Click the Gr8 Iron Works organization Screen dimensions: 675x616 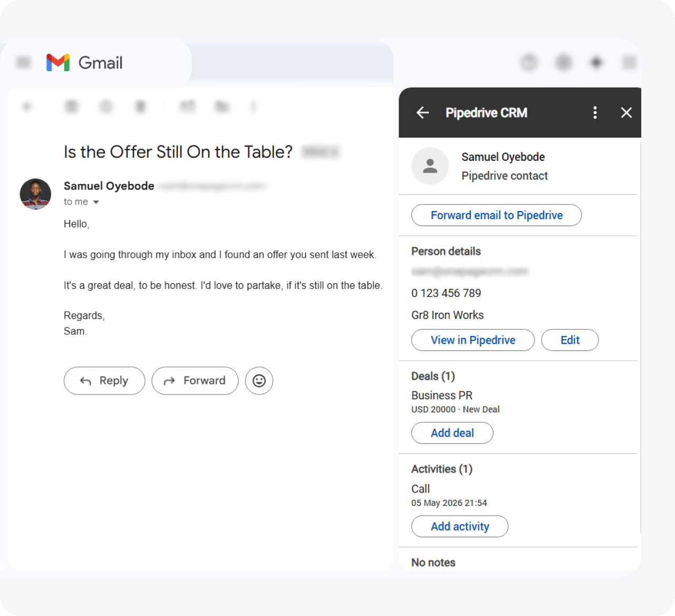coord(447,315)
